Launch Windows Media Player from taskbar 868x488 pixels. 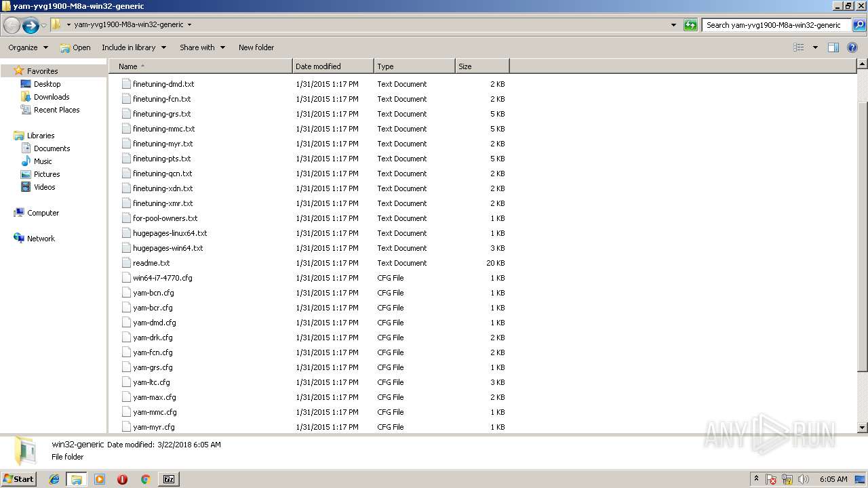[100, 479]
